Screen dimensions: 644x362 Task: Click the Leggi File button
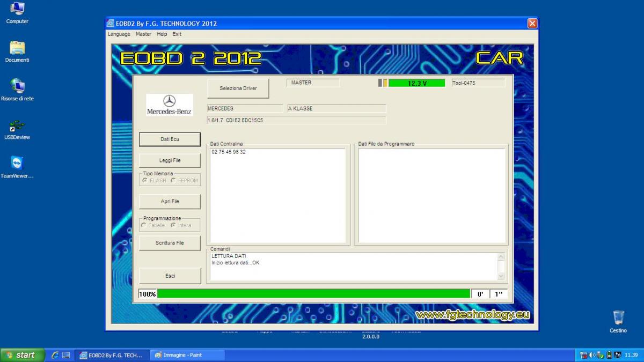[x=170, y=160]
